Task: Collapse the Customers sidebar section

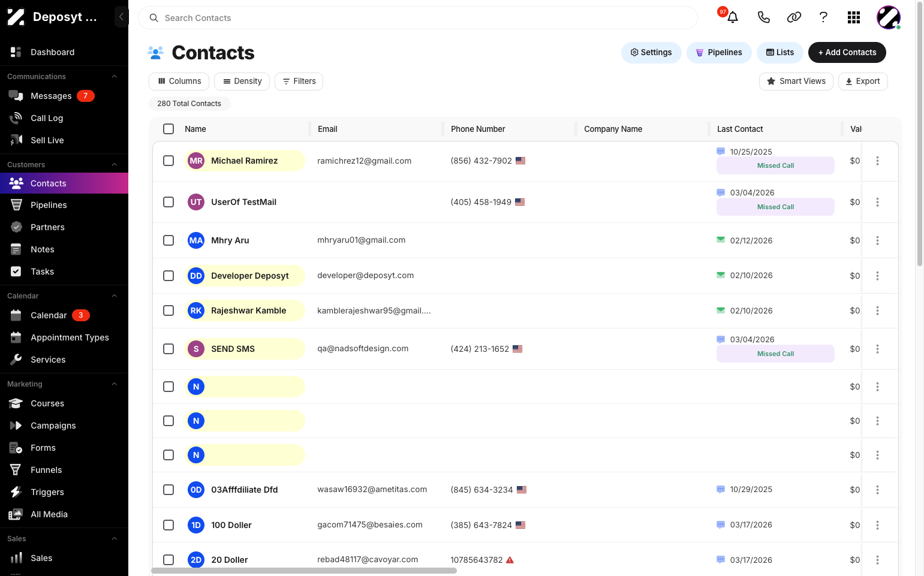Action: 114,165
